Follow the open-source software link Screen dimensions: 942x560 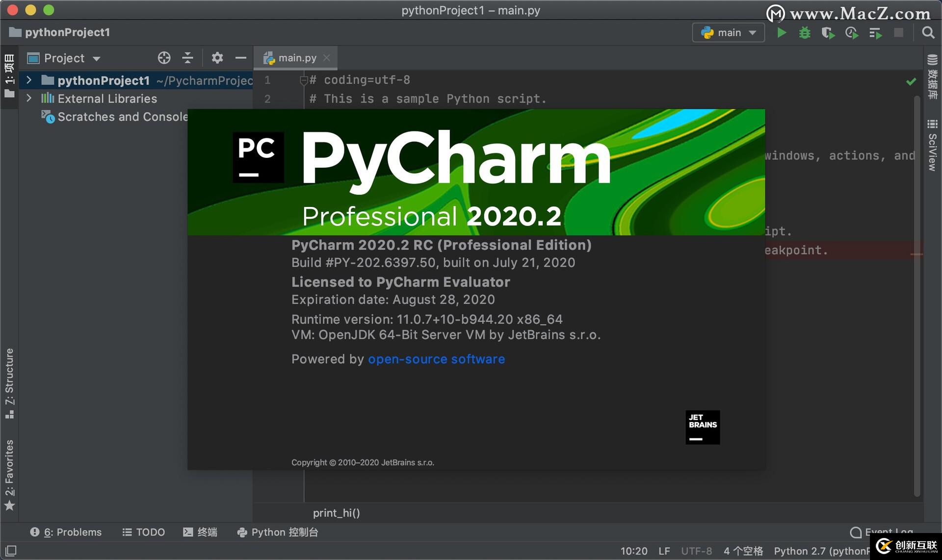[x=436, y=359]
